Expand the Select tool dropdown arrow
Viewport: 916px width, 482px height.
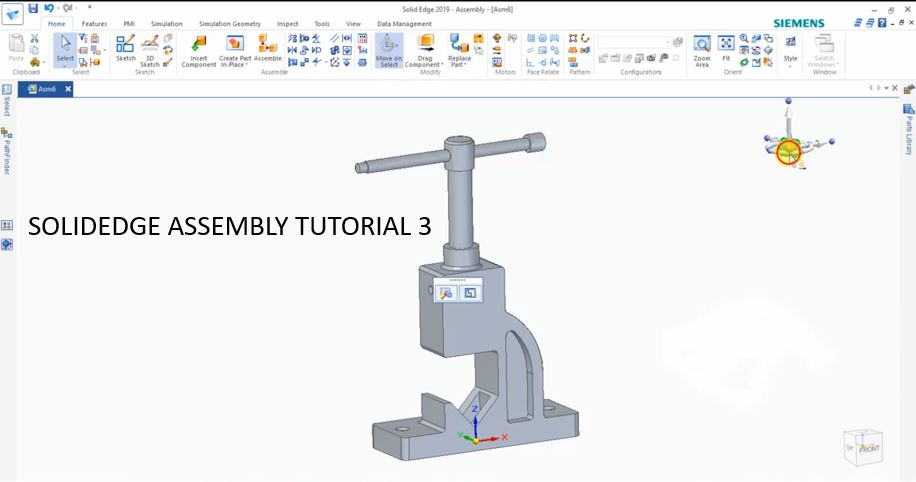pos(65,65)
